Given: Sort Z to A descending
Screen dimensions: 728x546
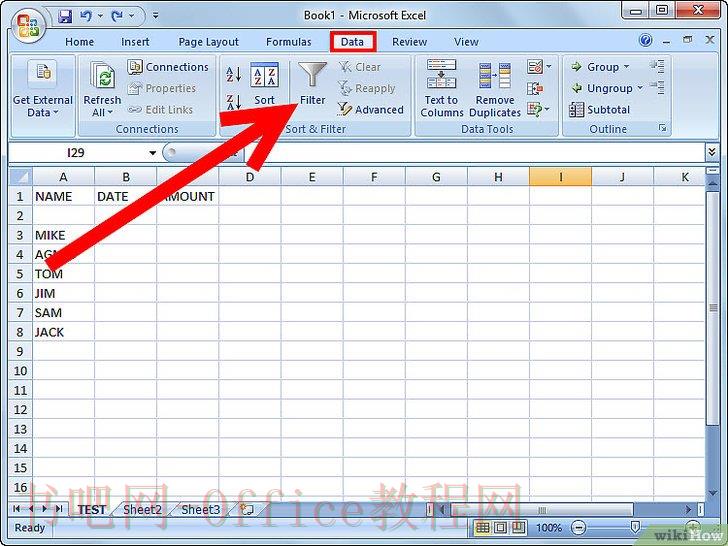Looking at the screenshot, I should (234, 102).
